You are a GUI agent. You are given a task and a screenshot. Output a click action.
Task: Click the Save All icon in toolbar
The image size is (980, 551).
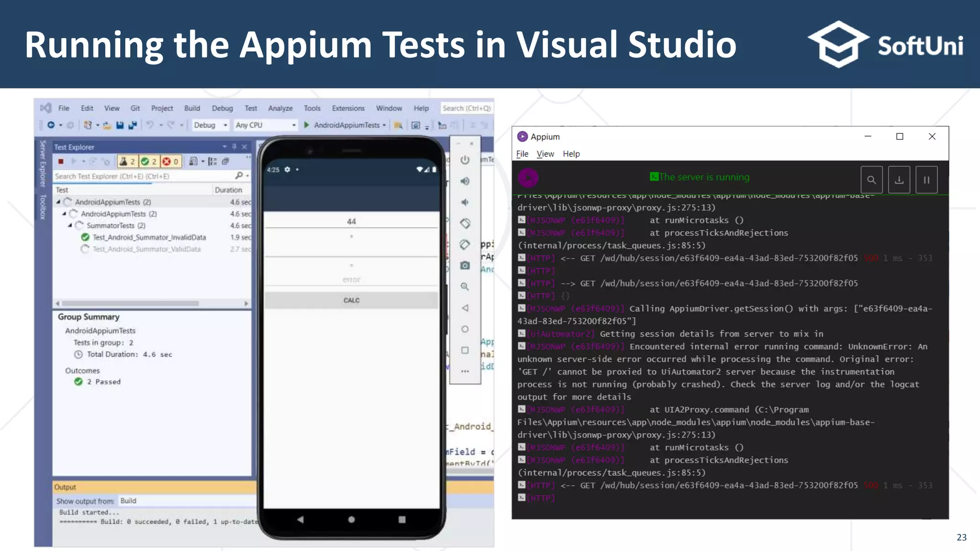click(133, 125)
